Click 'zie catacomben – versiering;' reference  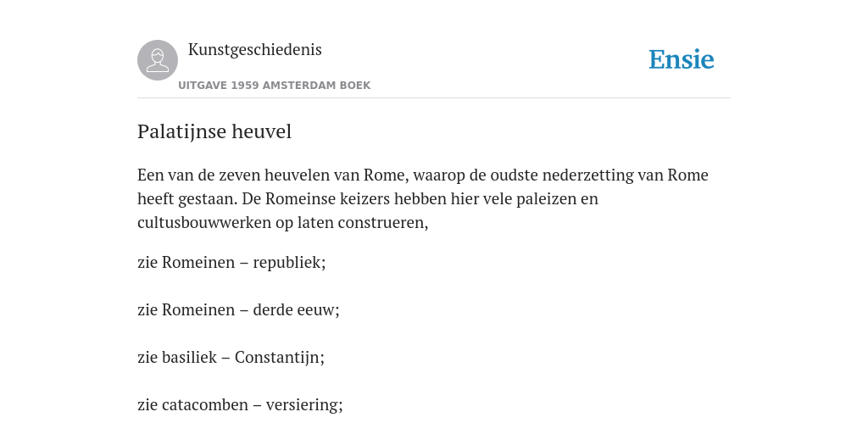coord(240,404)
